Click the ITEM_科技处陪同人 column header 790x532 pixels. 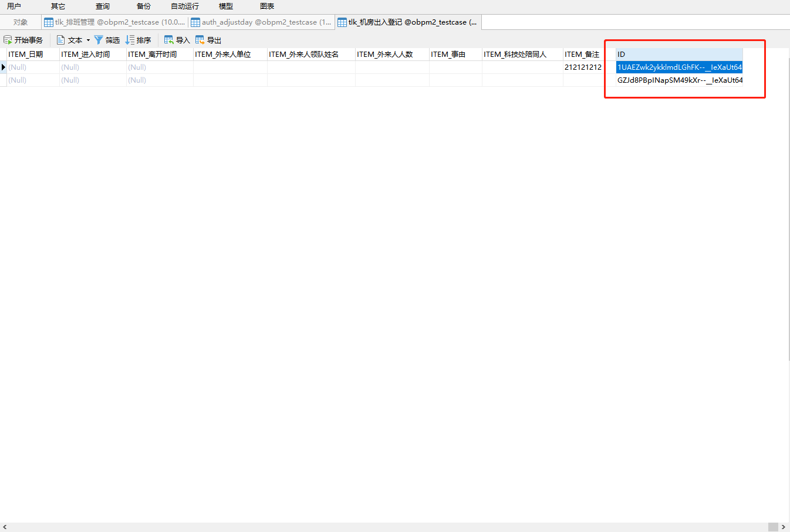tap(522, 55)
